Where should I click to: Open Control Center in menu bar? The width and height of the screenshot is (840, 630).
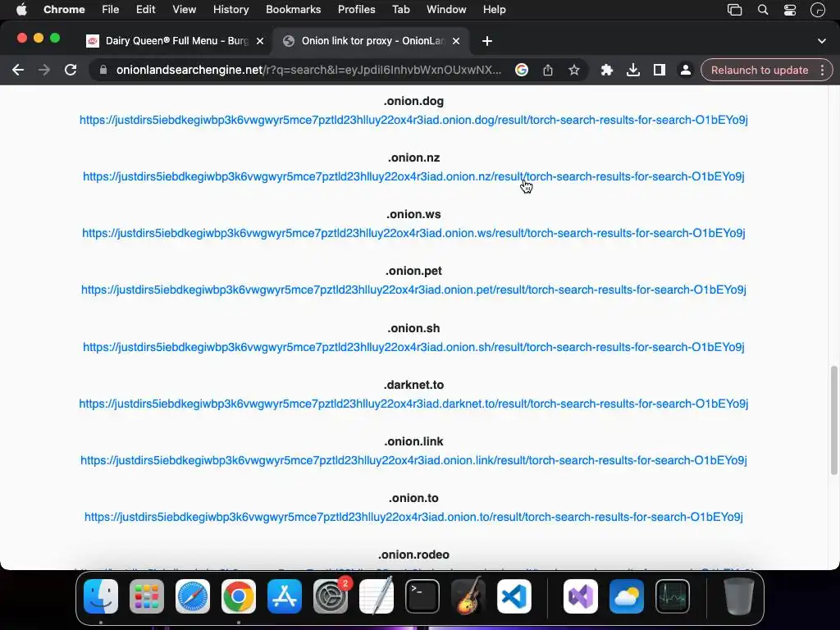coord(790,10)
